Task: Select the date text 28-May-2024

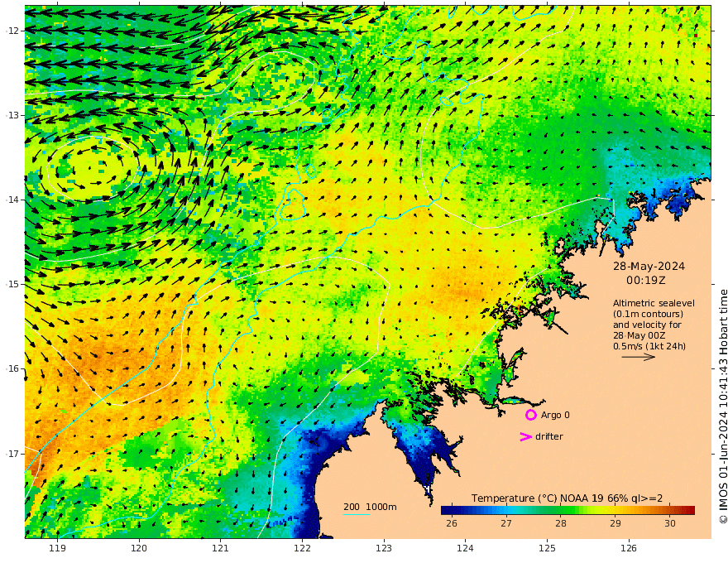Action: click(x=649, y=266)
